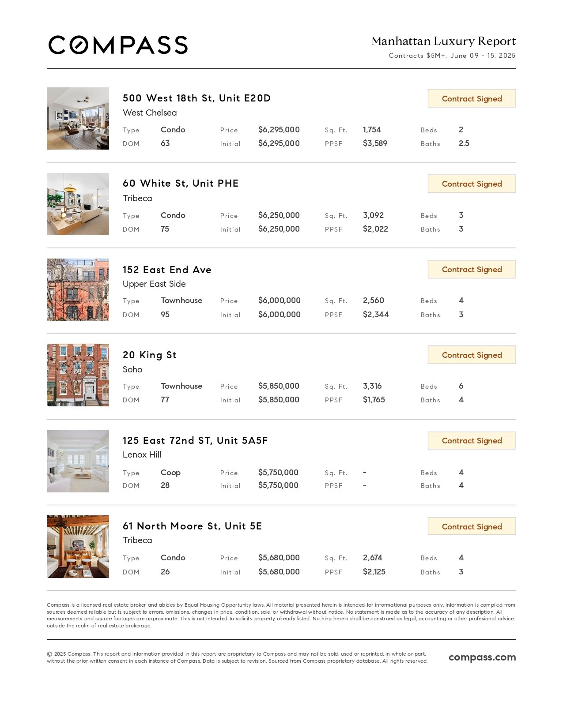Select the 500 West 18th St, Unit E20D title
The height and width of the screenshot is (728, 563).
tap(196, 98)
